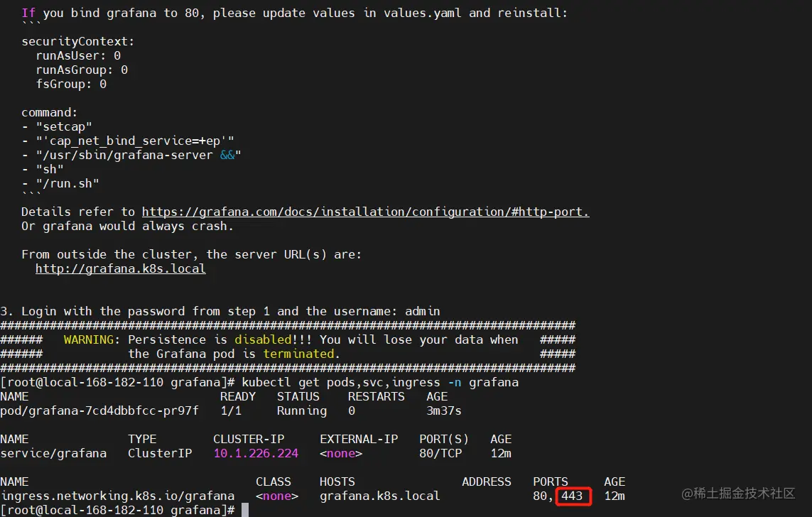The height and width of the screenshot is (517, 812).
Task: Click the WARNING word in persistence notice
Action: pos(89,339)
